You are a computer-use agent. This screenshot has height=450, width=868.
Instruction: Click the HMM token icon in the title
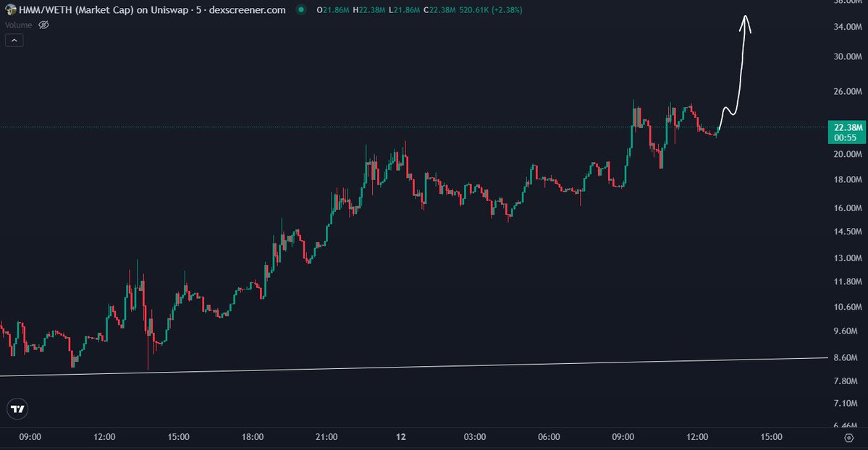click(11, 9)
